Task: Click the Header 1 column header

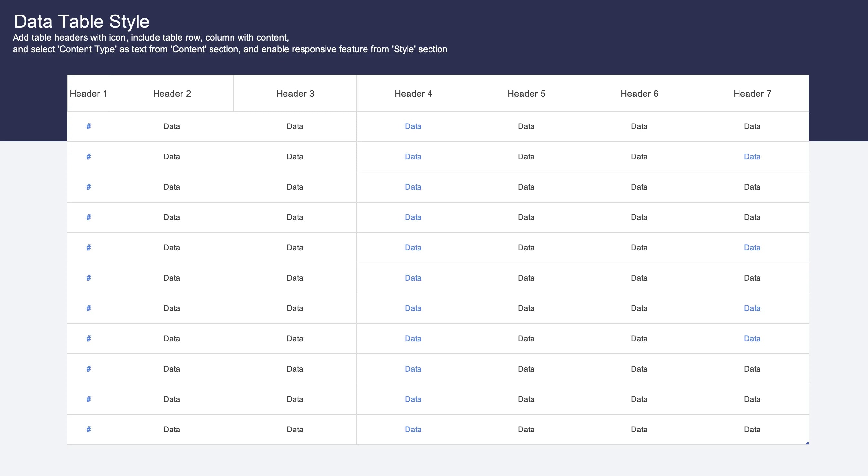Action: (x=88, y=94)
